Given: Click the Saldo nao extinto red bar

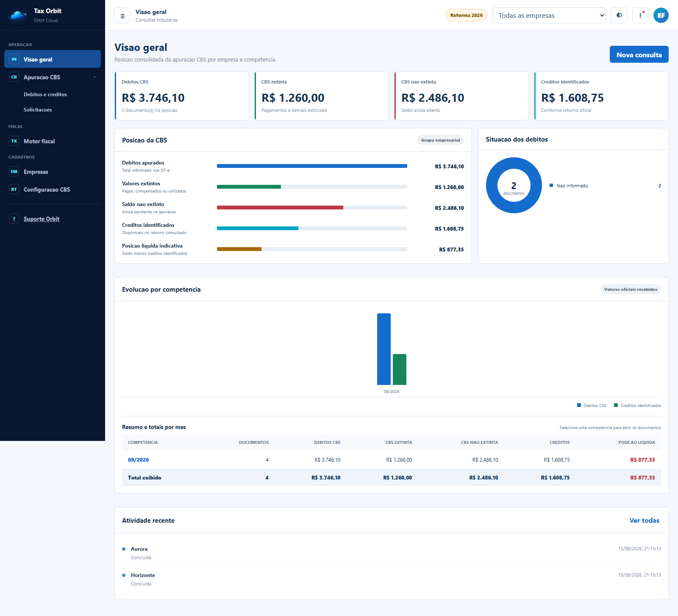Looking at the screenshot, I should [280, 208].
